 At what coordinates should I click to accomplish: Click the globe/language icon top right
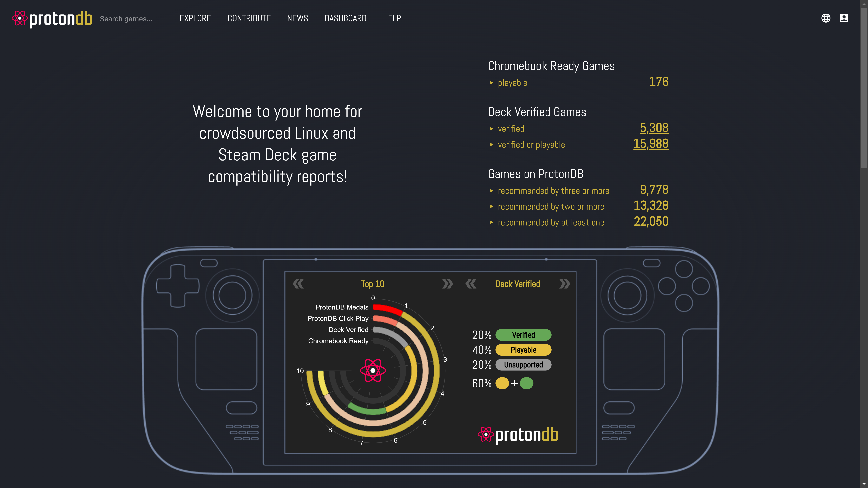tap(826, 18)
